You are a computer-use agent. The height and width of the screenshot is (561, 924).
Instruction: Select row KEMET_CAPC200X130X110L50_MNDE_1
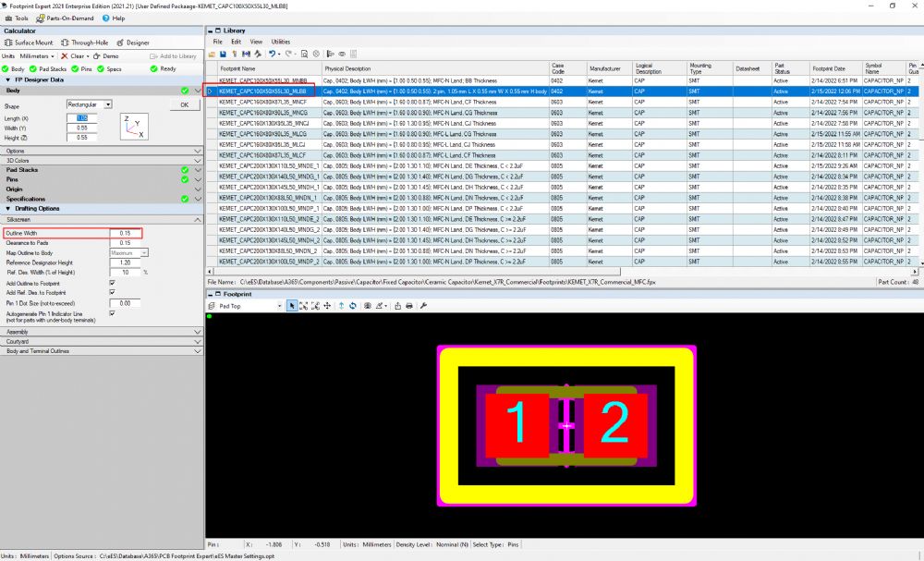(x=563, y=165)
